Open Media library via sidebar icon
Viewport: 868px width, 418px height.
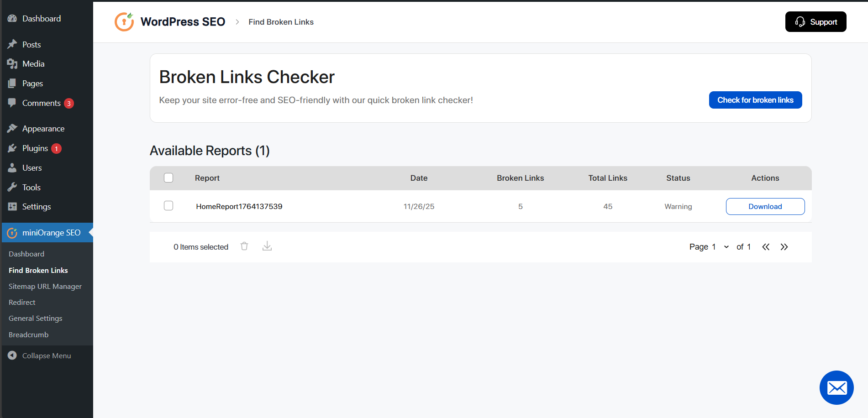(12, 63)
